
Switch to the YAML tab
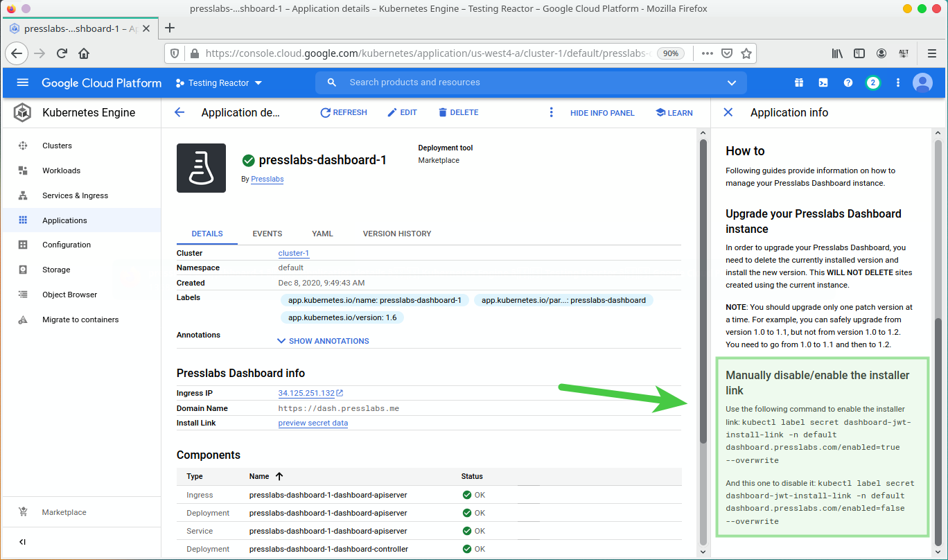(x=322, y=234)
